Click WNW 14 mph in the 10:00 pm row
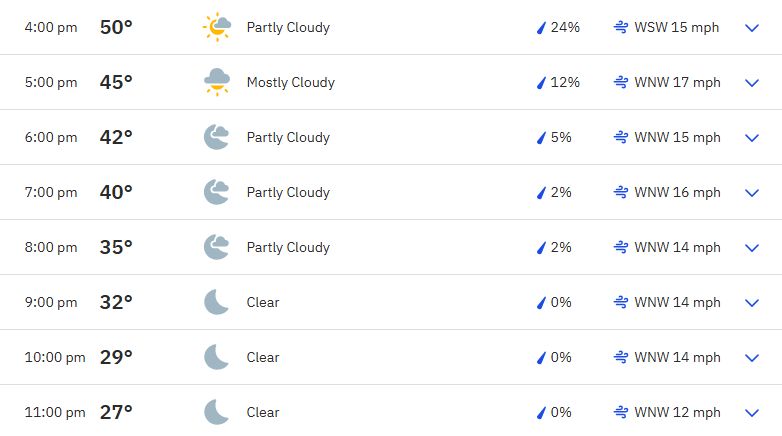The height and width of the screenshot is (436, 782). click(x=677, y=357)
